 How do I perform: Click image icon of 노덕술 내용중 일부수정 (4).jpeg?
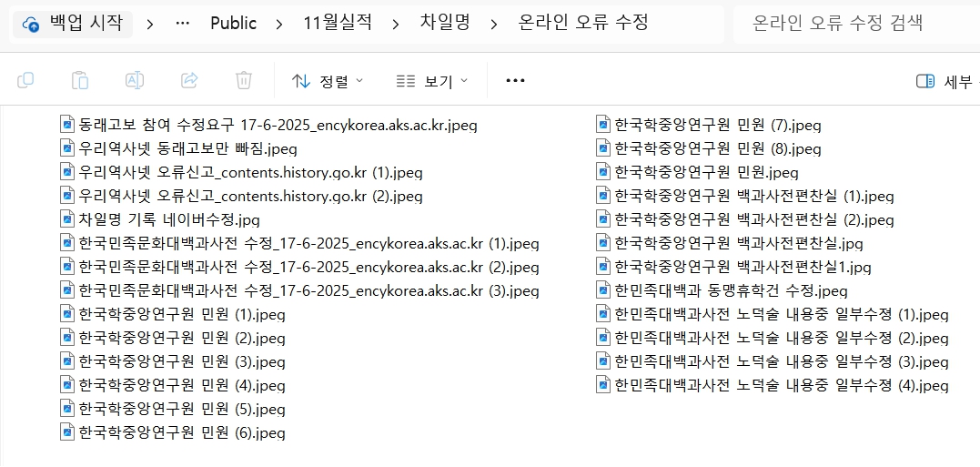[603, 385]
